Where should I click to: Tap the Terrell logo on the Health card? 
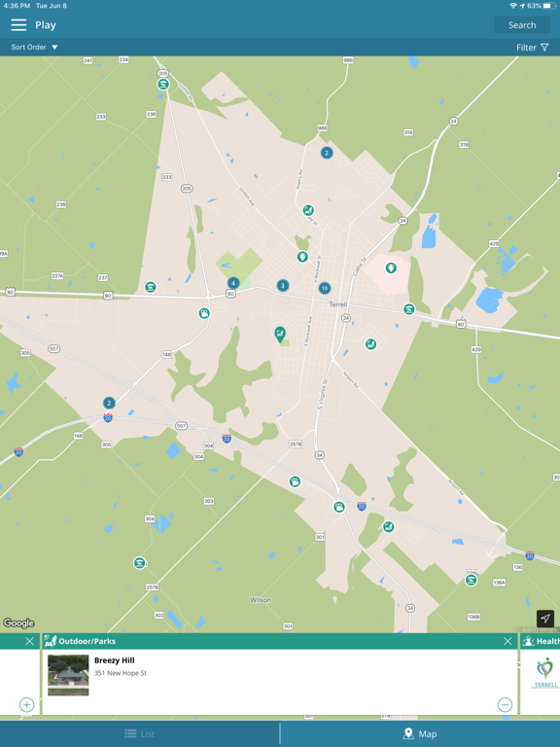(545, 673)
